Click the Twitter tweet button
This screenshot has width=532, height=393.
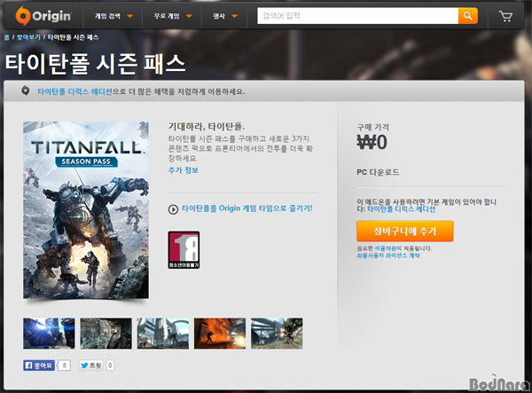point(91,365)
